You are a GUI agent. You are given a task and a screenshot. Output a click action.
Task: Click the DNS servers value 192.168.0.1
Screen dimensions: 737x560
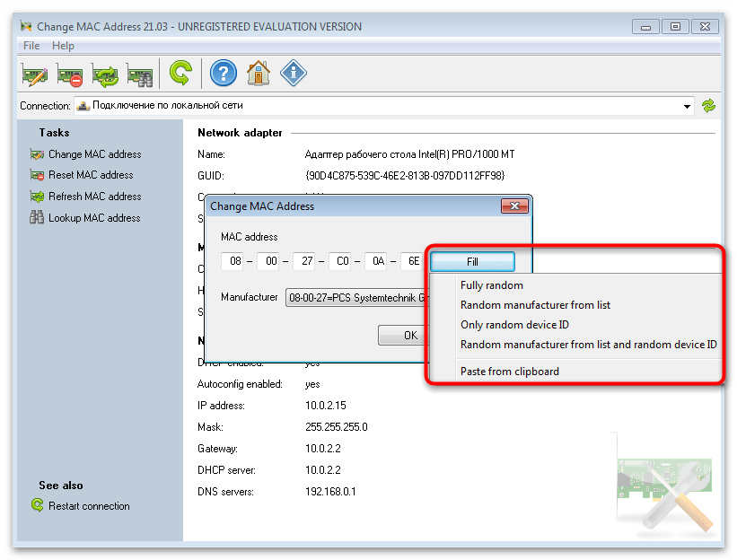(x=330, y=492)
